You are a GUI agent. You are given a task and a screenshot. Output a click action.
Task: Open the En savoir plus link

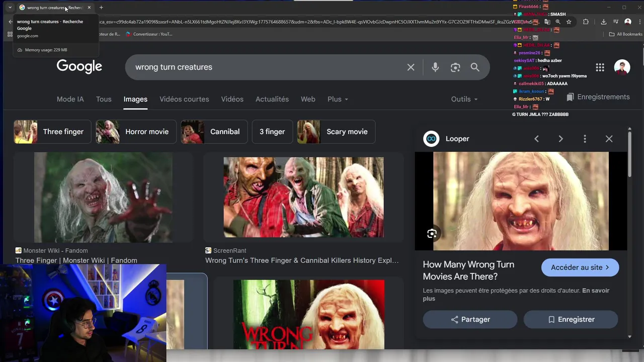coord(595,291)
